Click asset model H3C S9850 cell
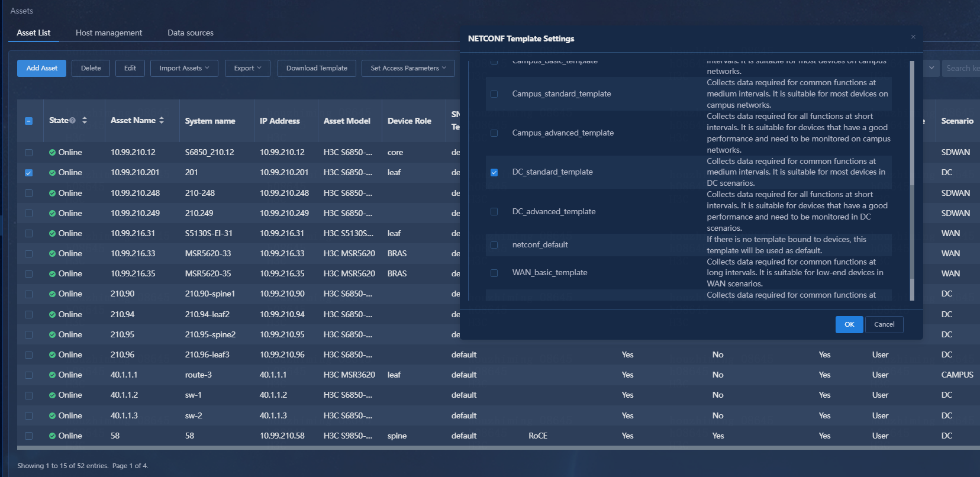 [x=348, y=436]
